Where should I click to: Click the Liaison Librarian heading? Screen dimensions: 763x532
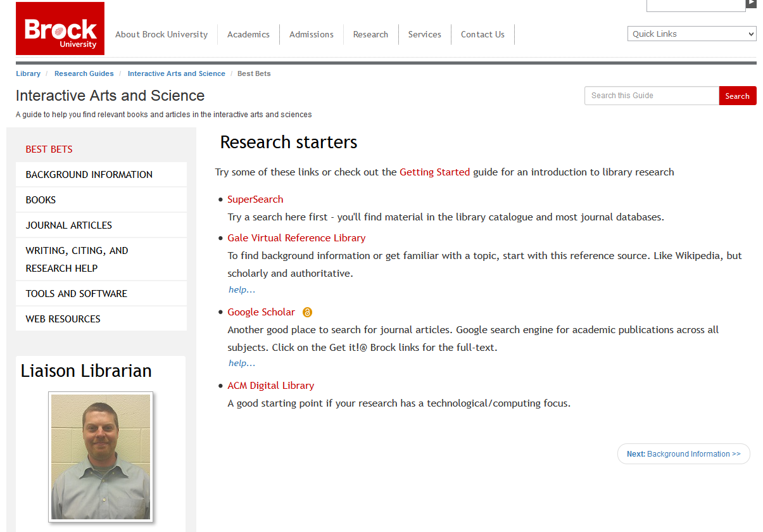click(86, 371)
